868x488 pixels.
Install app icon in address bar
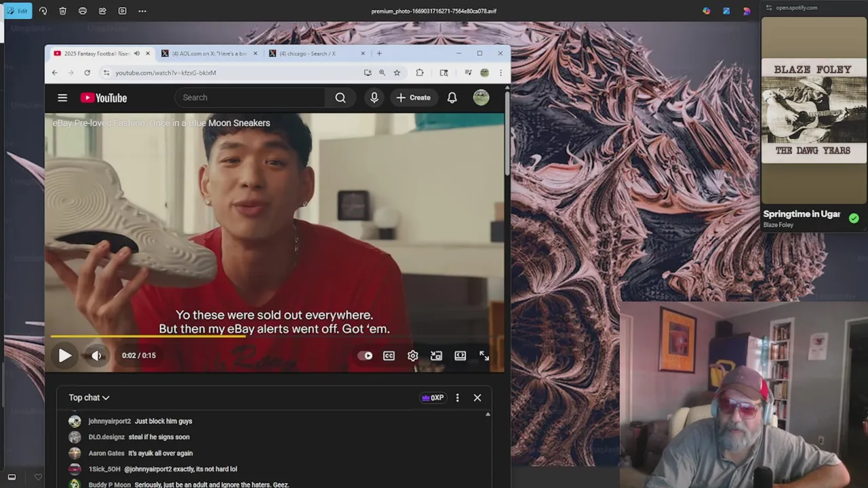(368, 73)
